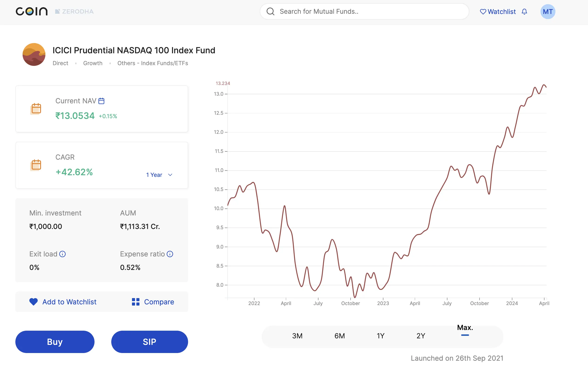Click the blue heart Add to Watchlist icon

coord(34,302)
